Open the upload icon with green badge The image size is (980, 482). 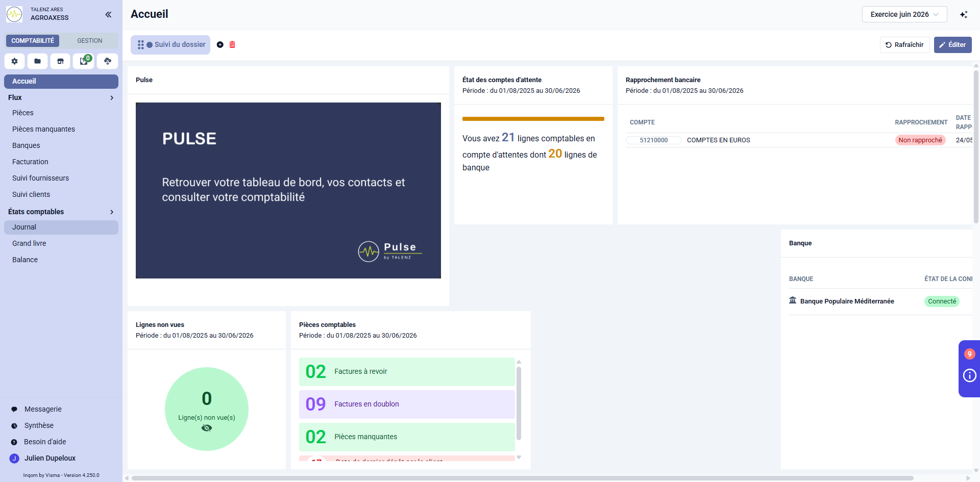tap(84, 61)
